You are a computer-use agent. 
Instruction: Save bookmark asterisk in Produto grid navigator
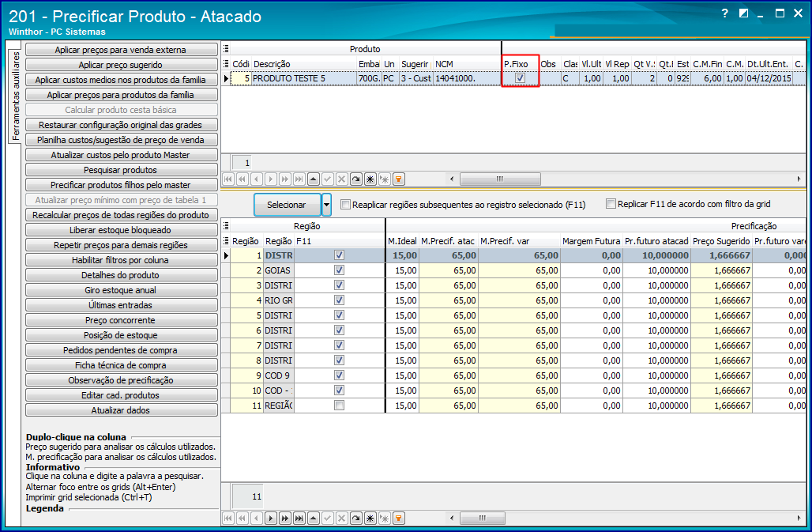tap(370, 179)
